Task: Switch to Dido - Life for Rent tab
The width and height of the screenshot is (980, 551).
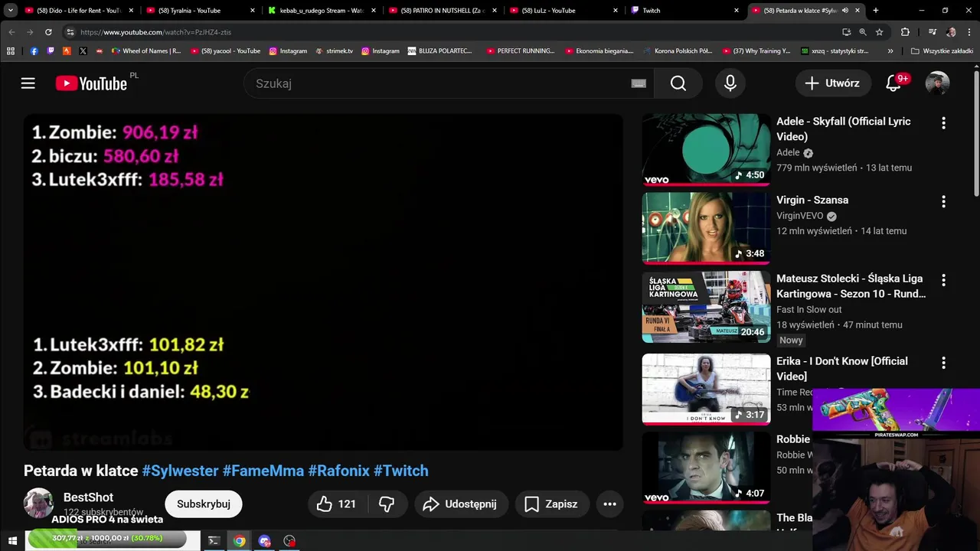Action: tap(78, 11)
